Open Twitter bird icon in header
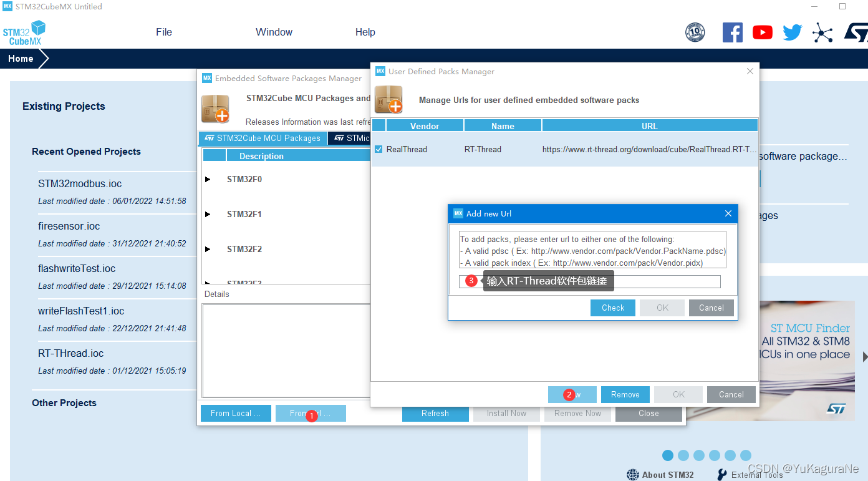868x481 pixels. tap(793, 32)
